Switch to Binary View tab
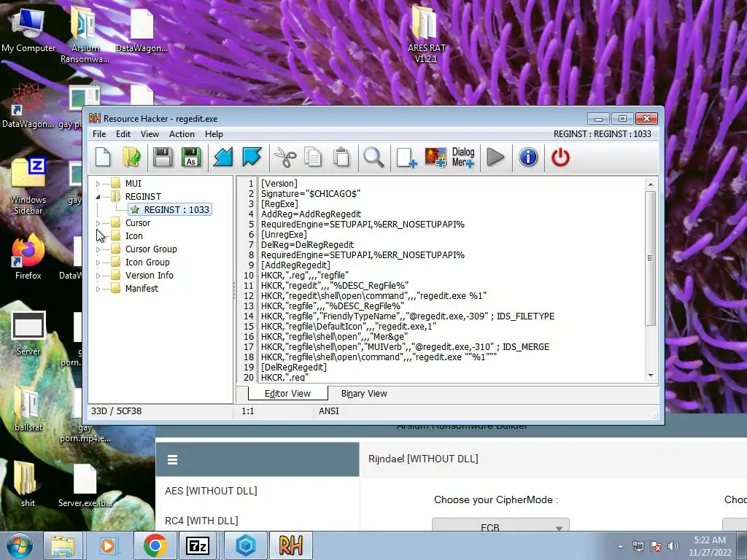The width and height of the screenshot is (747, 560). [364, 394]
